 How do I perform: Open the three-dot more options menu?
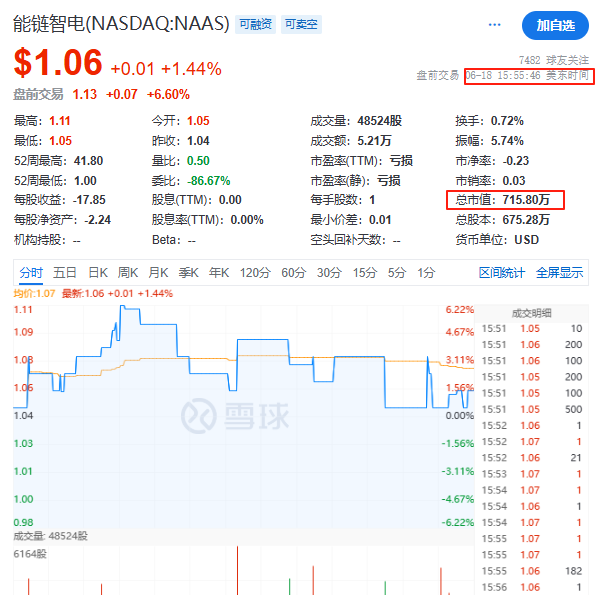pos(494,25)
